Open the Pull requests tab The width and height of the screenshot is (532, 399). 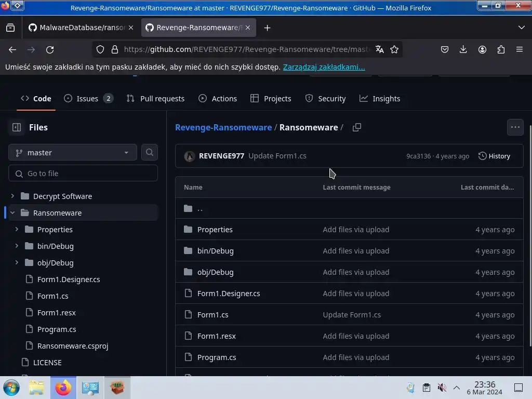(x=155, y=99)
